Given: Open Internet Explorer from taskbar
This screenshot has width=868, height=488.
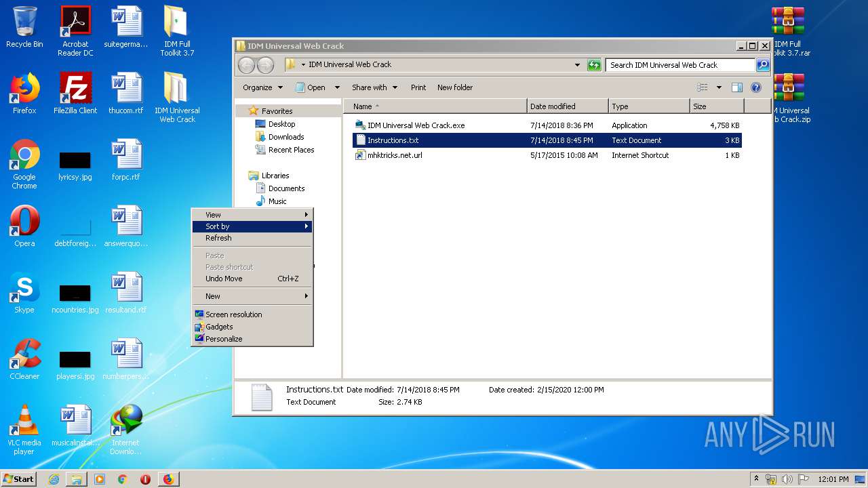Looking at the screenshot, I should click(54, 479).
